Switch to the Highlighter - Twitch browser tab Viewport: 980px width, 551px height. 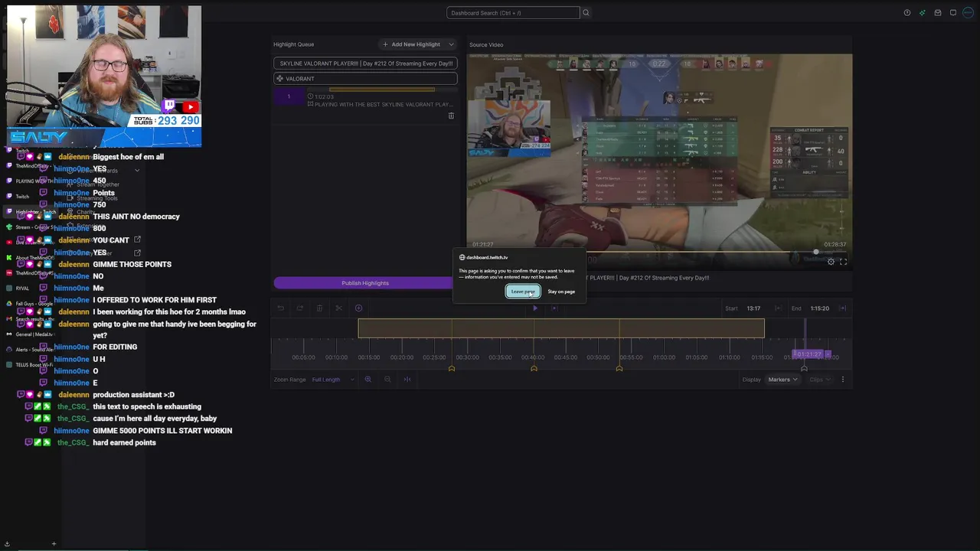point(31,212)
